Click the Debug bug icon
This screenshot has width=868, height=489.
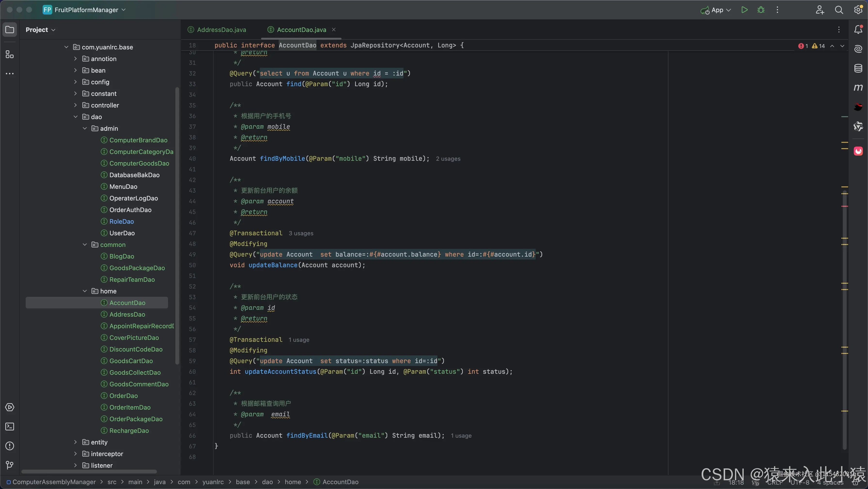(x=761, y=10)
